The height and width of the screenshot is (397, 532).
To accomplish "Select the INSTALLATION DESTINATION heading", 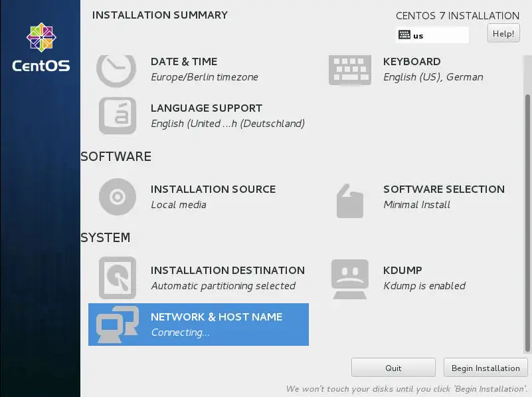I will (228, 271).
